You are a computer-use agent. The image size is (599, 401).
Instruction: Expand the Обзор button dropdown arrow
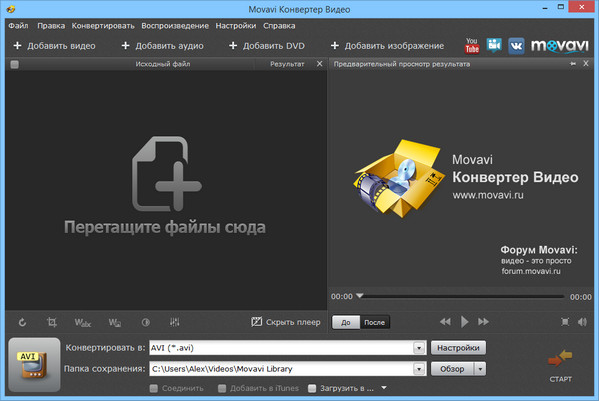click(480, 369)
